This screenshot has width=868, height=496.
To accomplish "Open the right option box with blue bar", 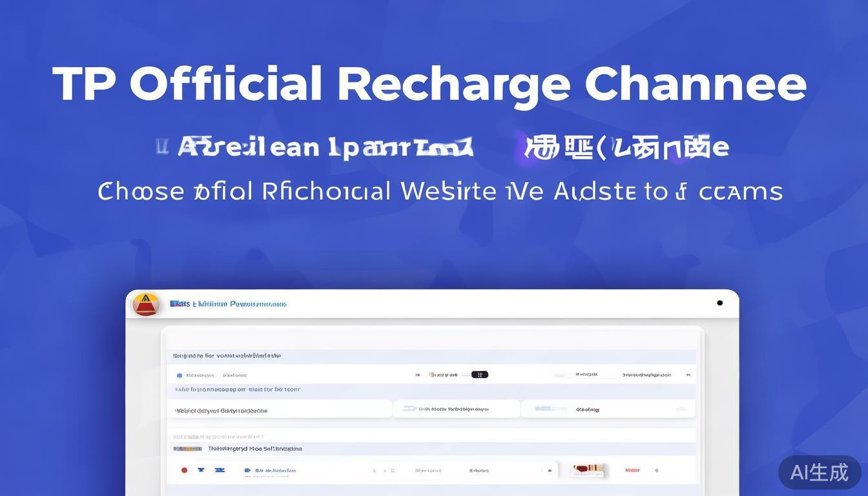I will coord(607,409).
